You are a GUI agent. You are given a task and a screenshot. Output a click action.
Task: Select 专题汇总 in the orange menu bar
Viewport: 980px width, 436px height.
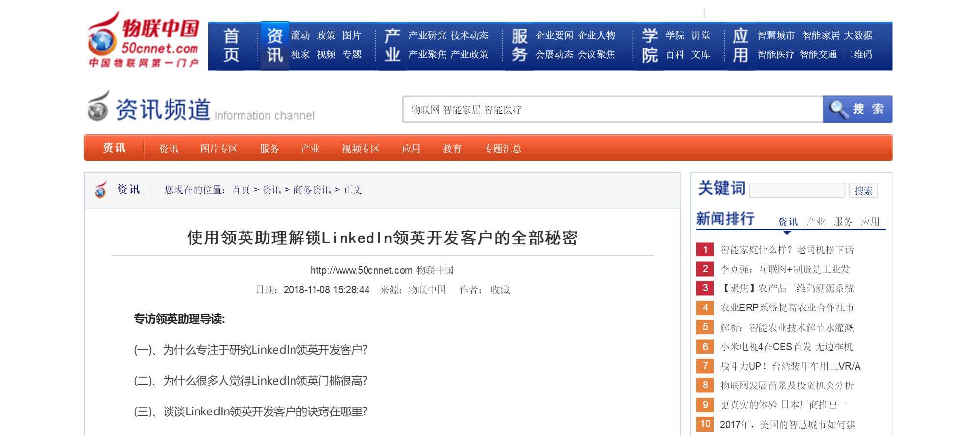click(x=502, y=149)
